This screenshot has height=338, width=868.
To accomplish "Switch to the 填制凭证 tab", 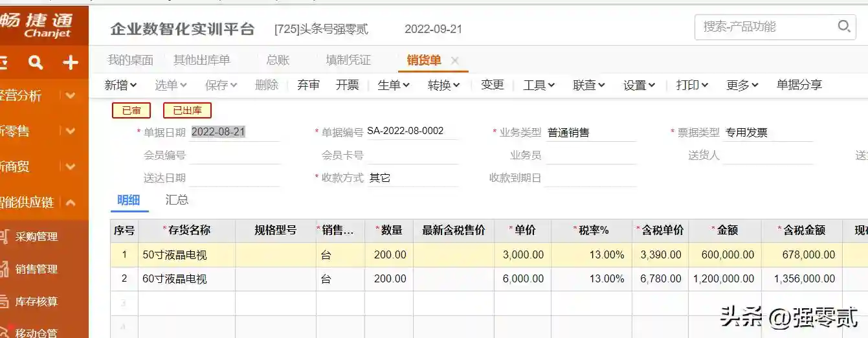I will pos(348,60).
